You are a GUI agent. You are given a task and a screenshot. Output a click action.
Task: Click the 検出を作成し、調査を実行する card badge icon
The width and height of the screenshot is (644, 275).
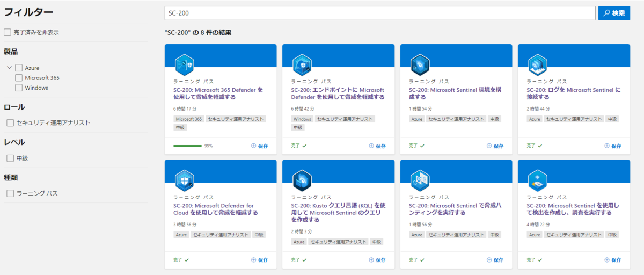click(x=538, y=181)
